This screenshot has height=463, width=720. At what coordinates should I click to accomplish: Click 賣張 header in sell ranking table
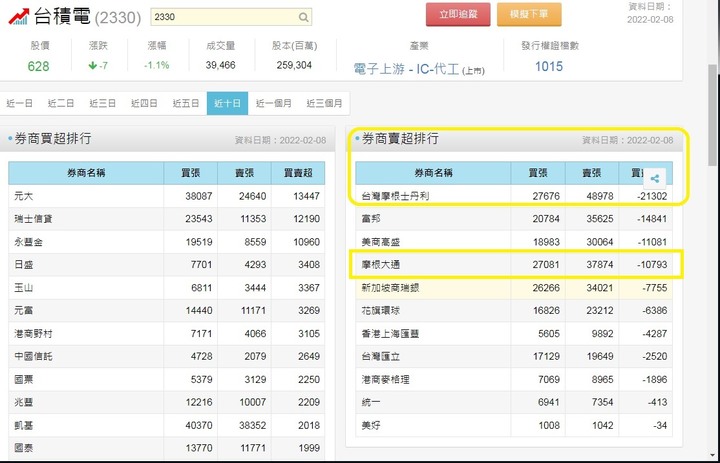click(591, 173)
